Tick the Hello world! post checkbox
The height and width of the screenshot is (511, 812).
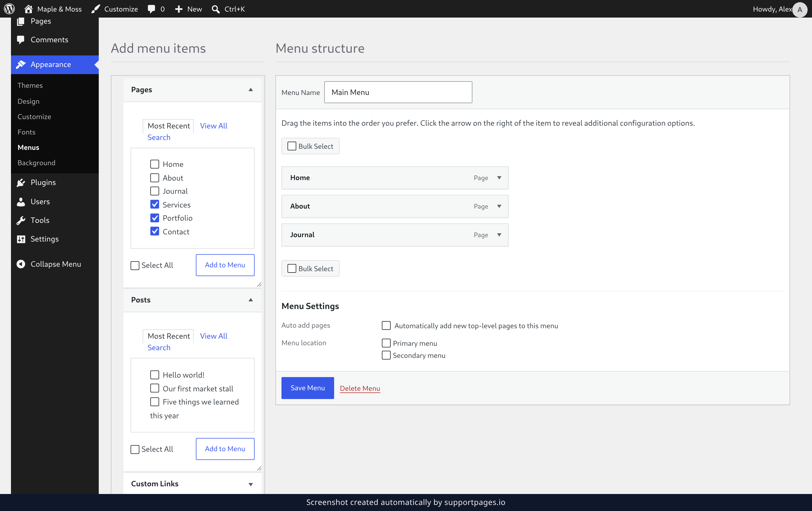[154, 375]
